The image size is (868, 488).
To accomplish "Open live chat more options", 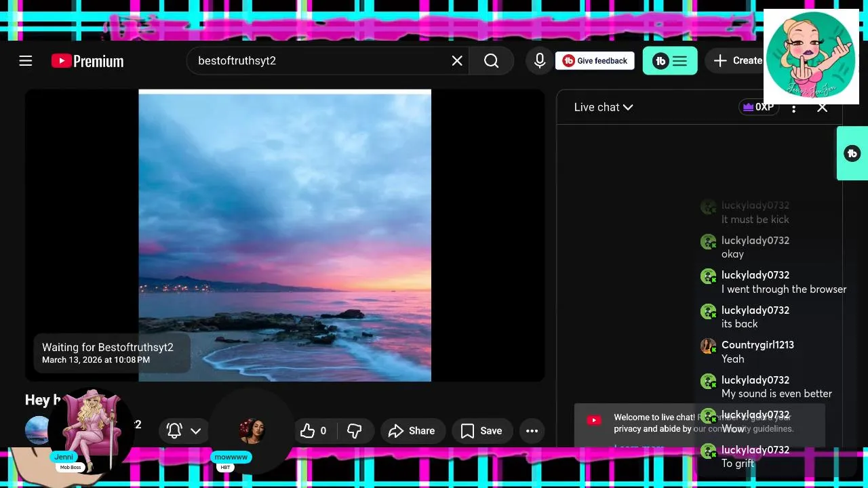I will [793, 108].
